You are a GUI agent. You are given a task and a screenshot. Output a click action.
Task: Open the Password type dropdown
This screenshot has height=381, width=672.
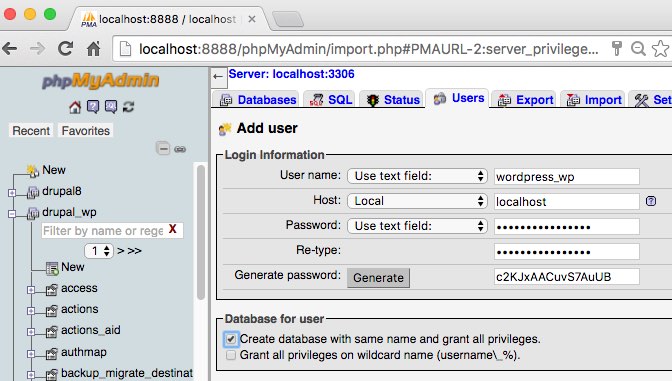[x=417, y=225]
